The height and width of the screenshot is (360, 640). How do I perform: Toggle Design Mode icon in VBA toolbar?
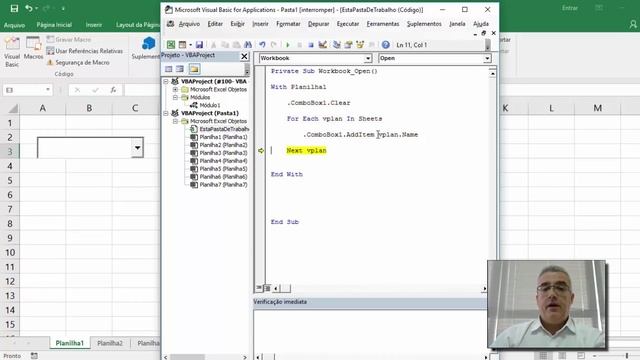click(322, 44)
